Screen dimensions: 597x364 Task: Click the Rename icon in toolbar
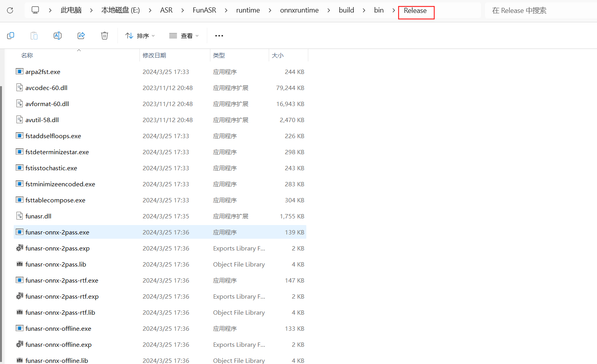58,36
